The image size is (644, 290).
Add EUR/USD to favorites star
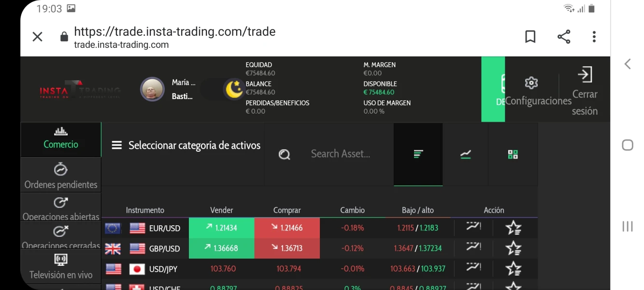click(x=513, y=228)
